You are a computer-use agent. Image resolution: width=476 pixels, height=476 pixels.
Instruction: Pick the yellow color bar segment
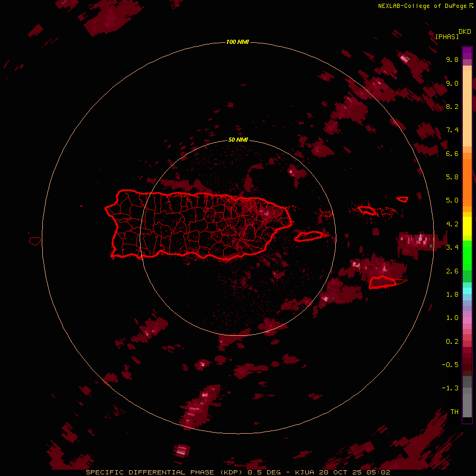point(467,226)
